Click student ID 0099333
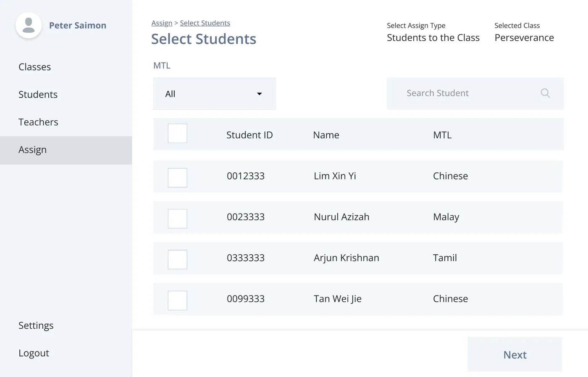The width and height of the screenshot is (588, 377). (x=246, y=299)
